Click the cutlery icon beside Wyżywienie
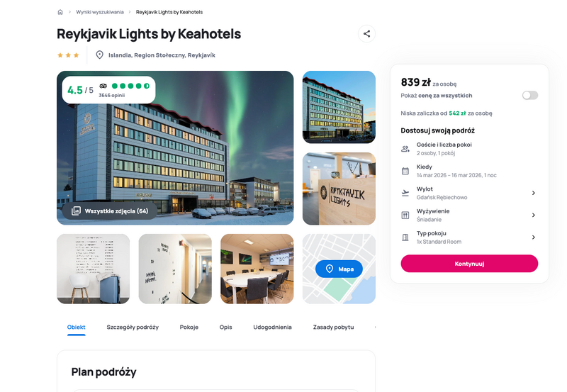This screenshot has height=392, width=567. tap(405, 215)
